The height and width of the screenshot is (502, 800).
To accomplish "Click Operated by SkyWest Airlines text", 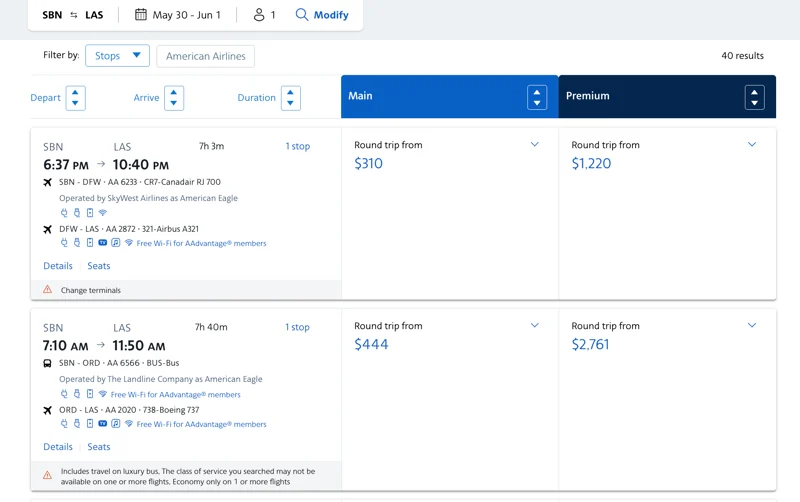I will 148,198.
